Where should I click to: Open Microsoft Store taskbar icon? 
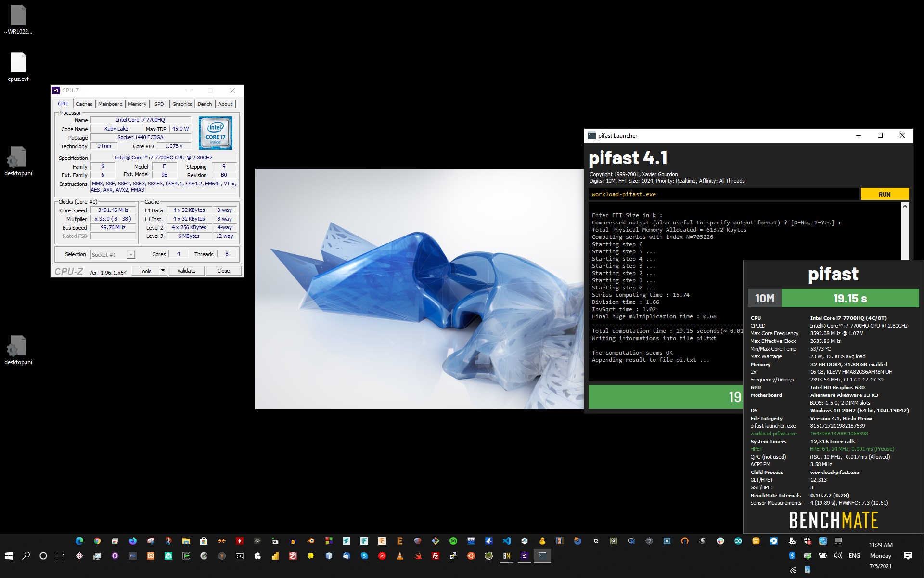tap(204, 541)
